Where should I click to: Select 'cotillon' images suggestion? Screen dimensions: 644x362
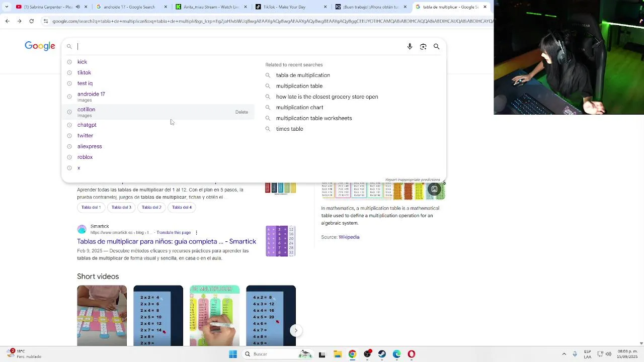coord(158,112)
